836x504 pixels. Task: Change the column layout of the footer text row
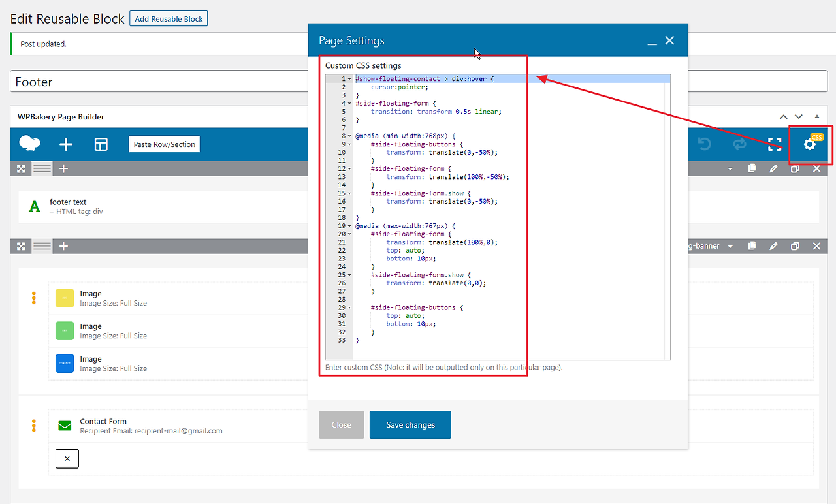(x=42, y=168)
